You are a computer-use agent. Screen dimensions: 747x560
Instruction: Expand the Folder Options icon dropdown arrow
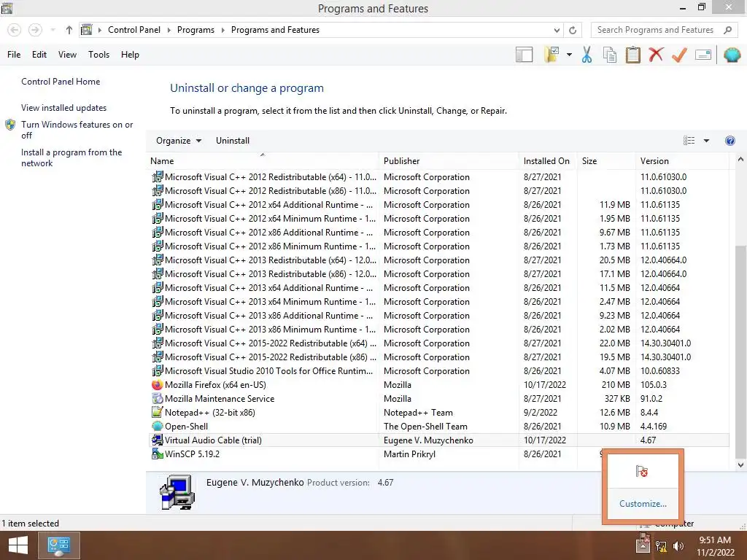(569, 55)
